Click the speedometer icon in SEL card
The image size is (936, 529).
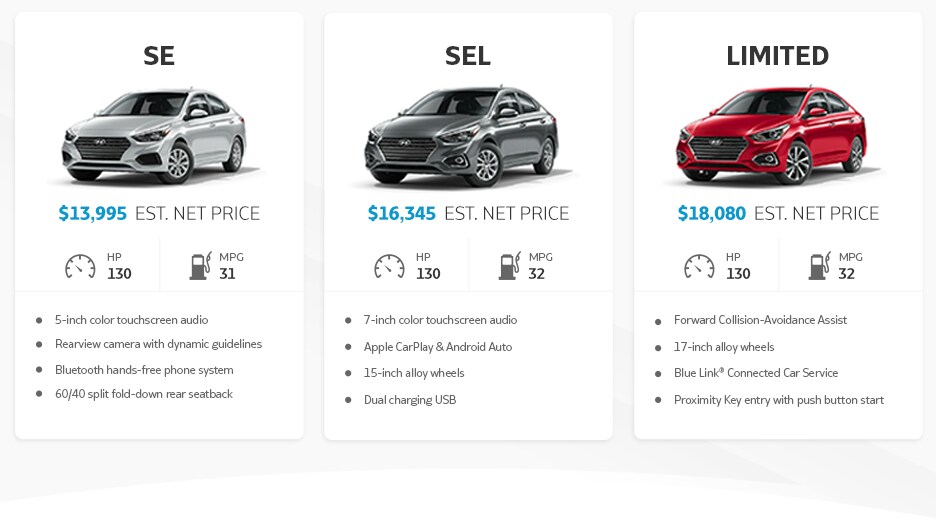[x=389, y=266]
